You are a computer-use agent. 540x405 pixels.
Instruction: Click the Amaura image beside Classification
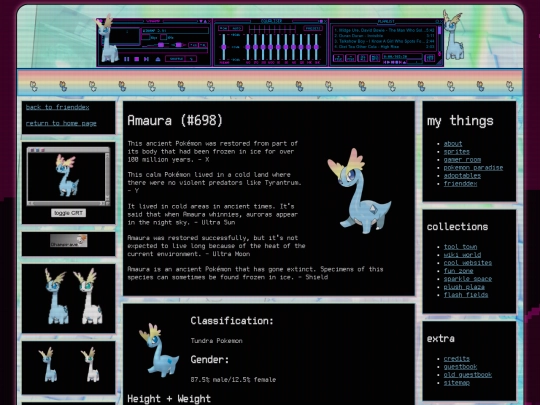(x=159, y=350)
